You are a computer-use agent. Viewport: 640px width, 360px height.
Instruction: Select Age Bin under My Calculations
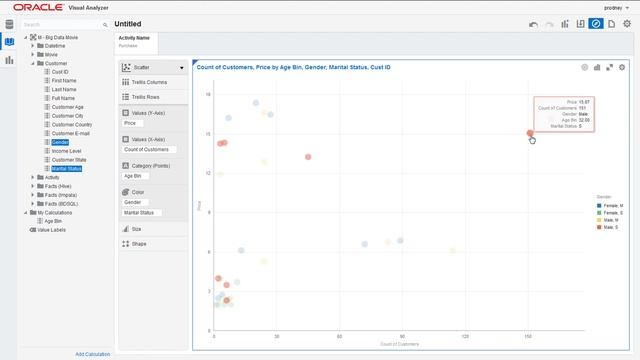(x=53, y=221)
